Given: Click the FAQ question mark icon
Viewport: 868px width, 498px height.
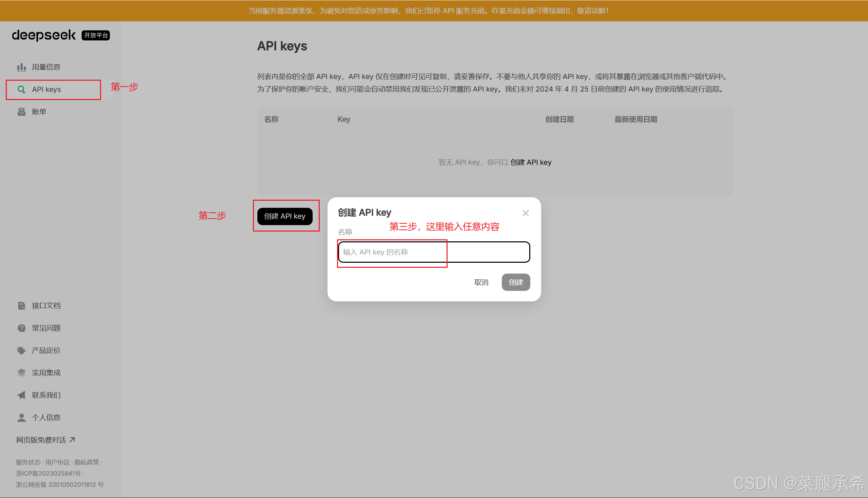Looking at the screenshot, I should point(22,328).
